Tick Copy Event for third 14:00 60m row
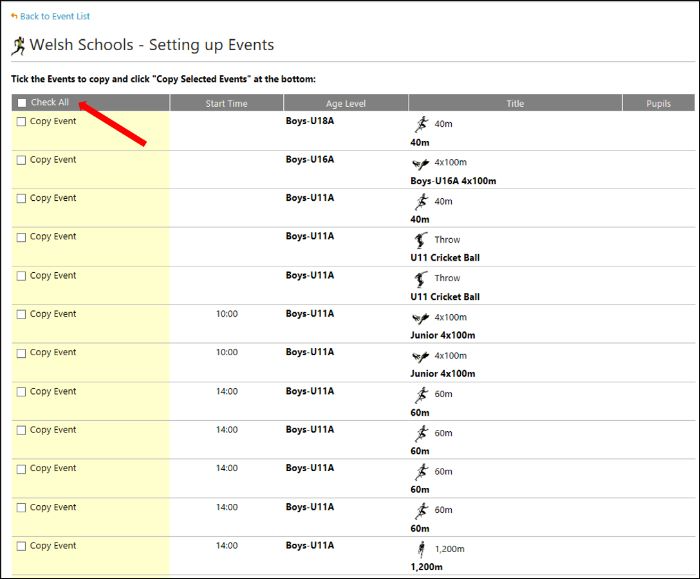 click(21, 469)
